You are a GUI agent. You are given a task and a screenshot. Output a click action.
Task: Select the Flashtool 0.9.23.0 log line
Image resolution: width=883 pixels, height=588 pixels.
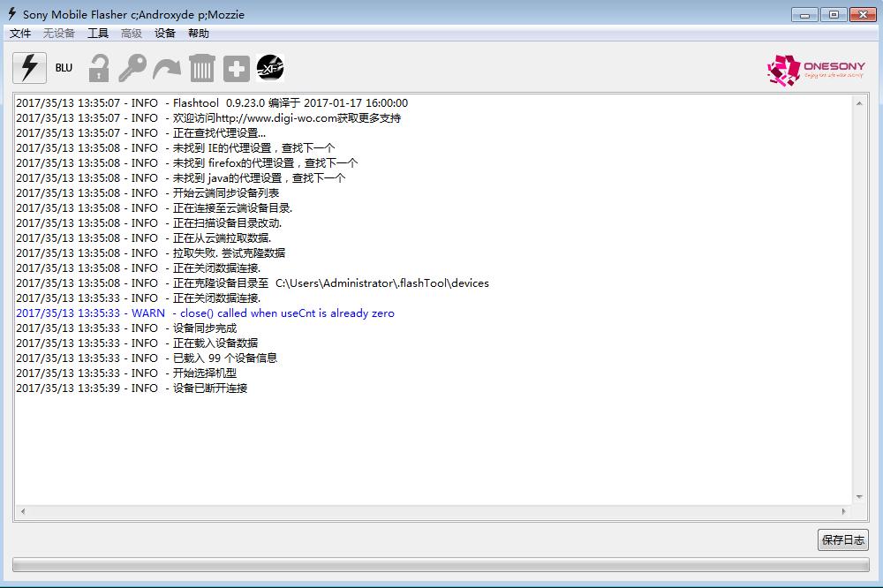[212, 103]
